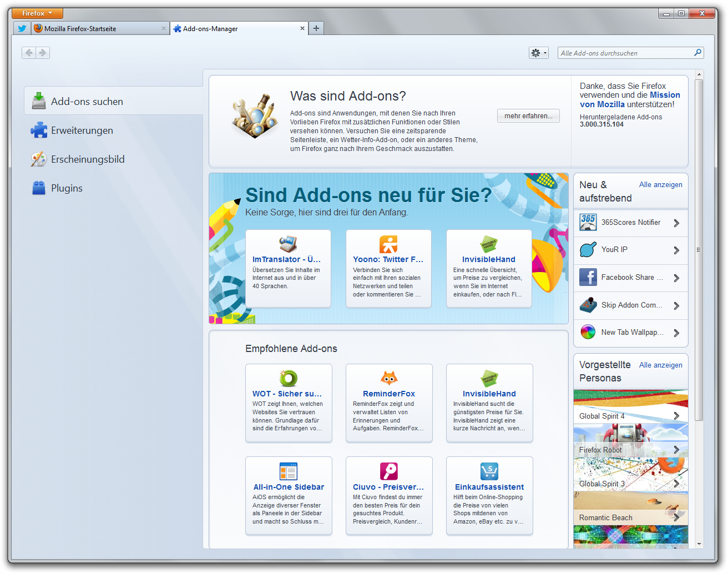This screenshot has height=573, width=728.
Task: Expand the Skip Addon Com arrow
Action: pos(676,306)
